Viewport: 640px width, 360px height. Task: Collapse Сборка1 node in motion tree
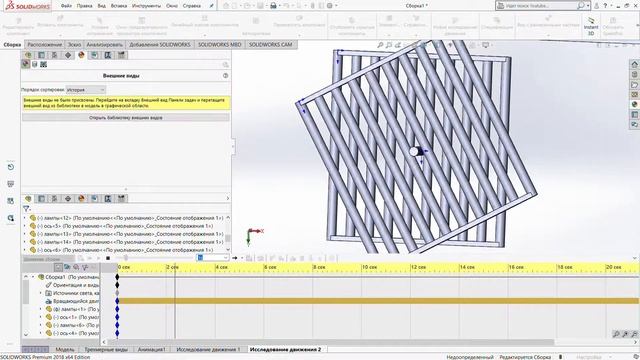coord(33,277)
